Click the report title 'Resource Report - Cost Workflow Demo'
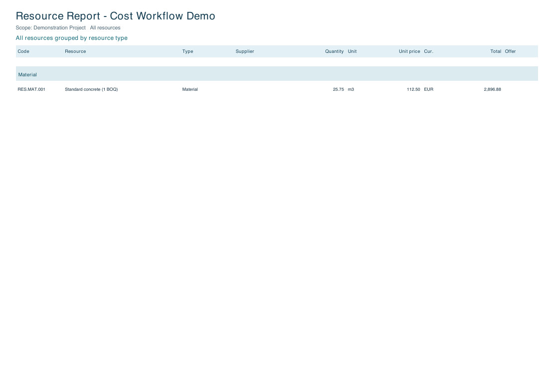The image size is (554, 392). tap(116, 16)
